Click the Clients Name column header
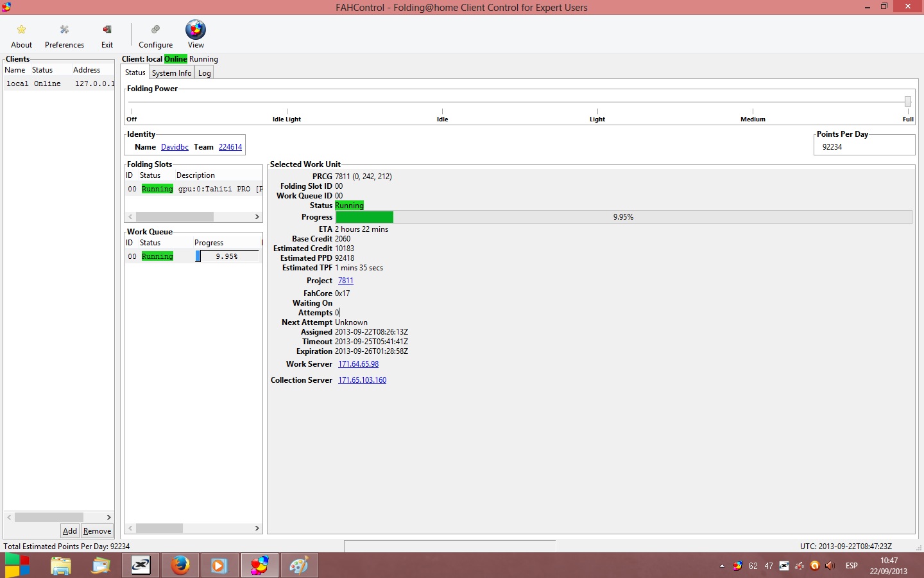The width and height of the screenshot is (924, 578). 15,70
